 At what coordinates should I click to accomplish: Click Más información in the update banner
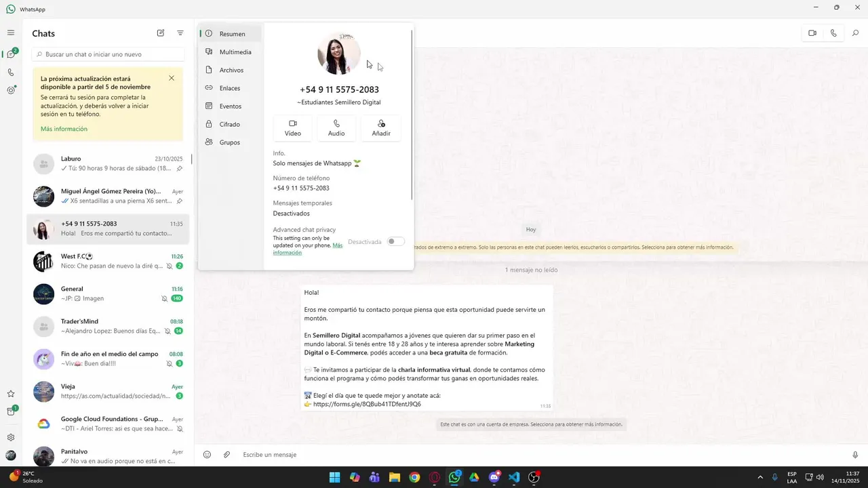click(64, 129)
